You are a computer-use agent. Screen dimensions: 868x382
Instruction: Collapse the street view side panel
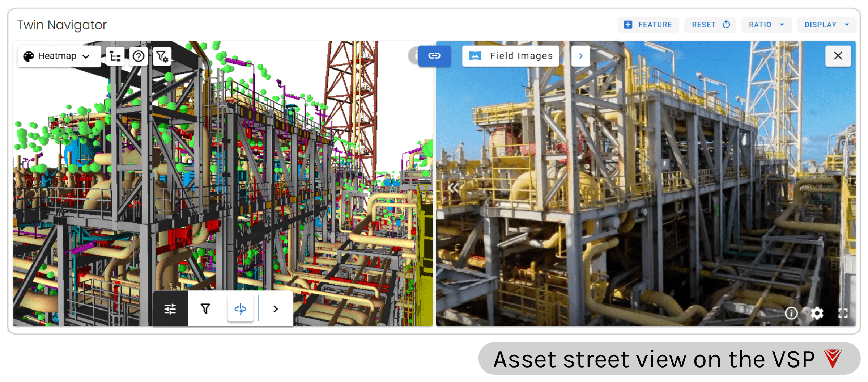point(454,188)
